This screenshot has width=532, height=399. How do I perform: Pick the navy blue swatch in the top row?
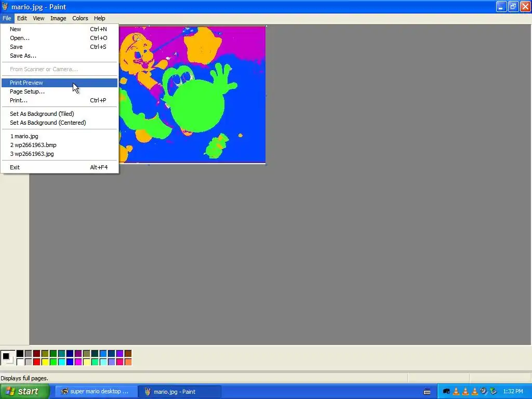[70, 353]
